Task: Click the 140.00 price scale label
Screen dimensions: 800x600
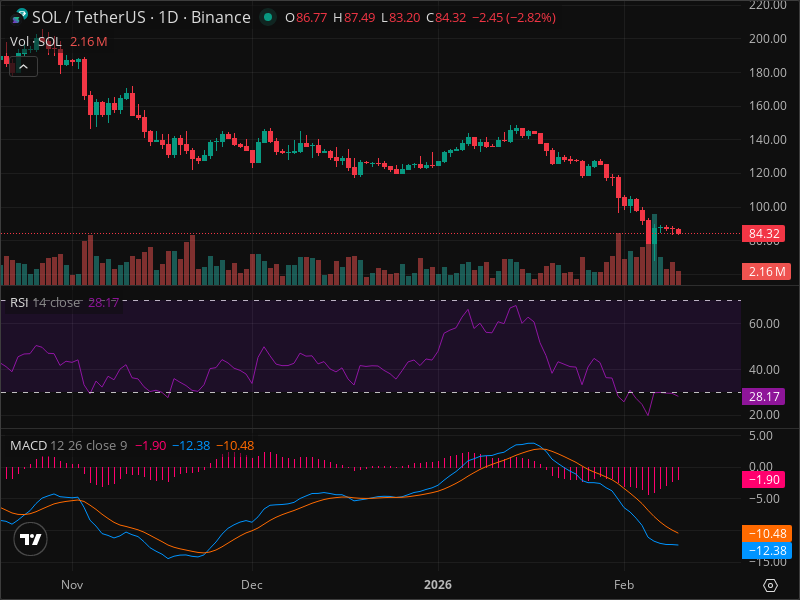Action: (767, 139)
